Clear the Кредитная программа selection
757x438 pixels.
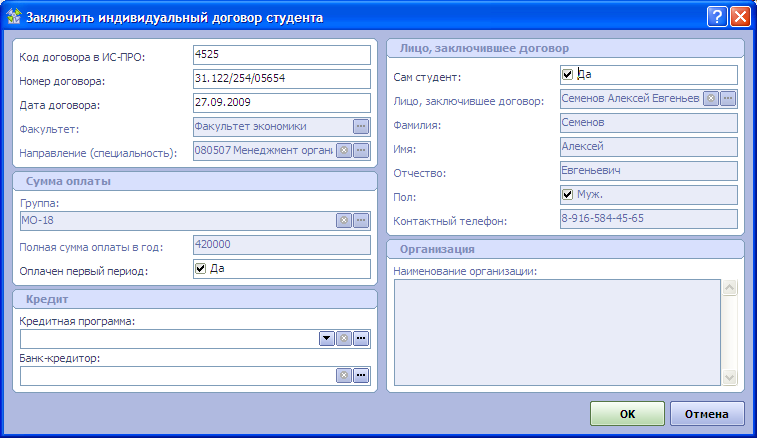[x=344, y=339]
